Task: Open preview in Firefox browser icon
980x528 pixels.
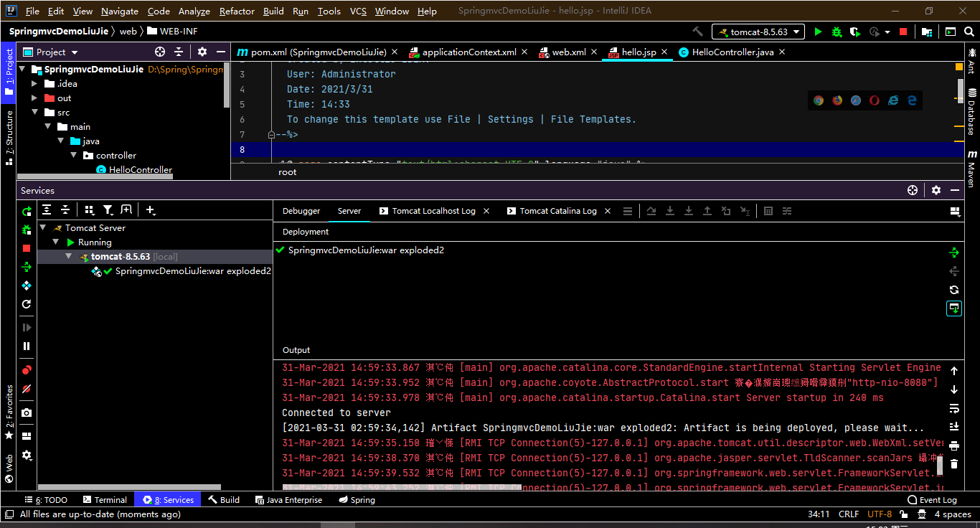Action: click(837, 100)
